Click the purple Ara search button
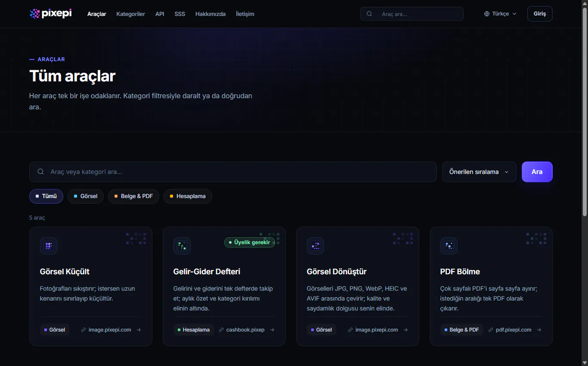The image size is (588, 366). [537, 172]
